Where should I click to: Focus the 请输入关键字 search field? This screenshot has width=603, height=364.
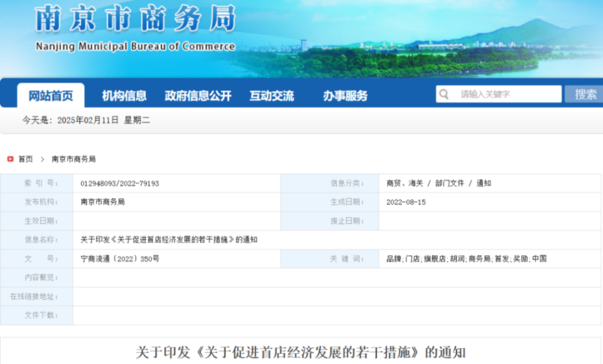(499, 94)
